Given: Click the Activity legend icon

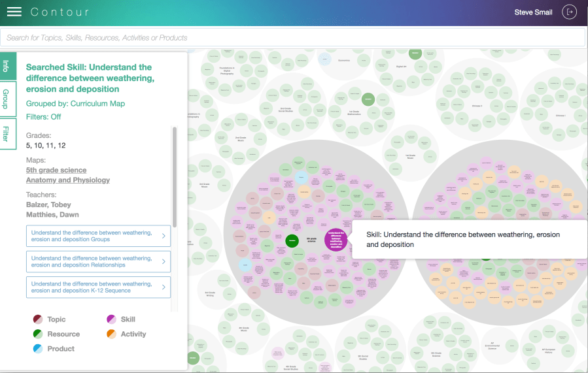Looking at the screenshot, I should click(112, 334).
